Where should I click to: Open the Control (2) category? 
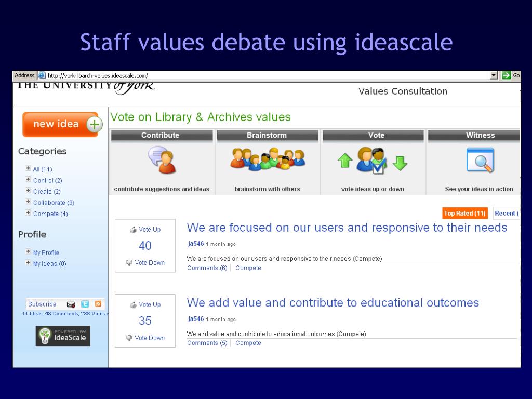47,180
